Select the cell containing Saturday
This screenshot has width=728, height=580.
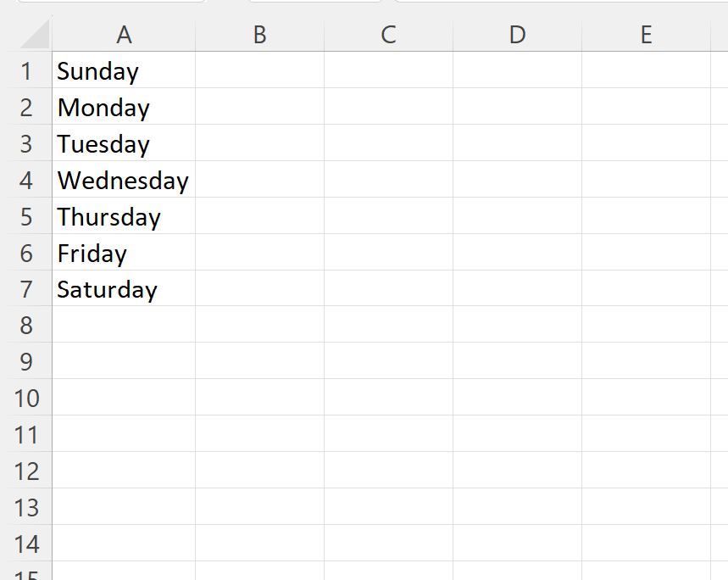coord(124,289)
